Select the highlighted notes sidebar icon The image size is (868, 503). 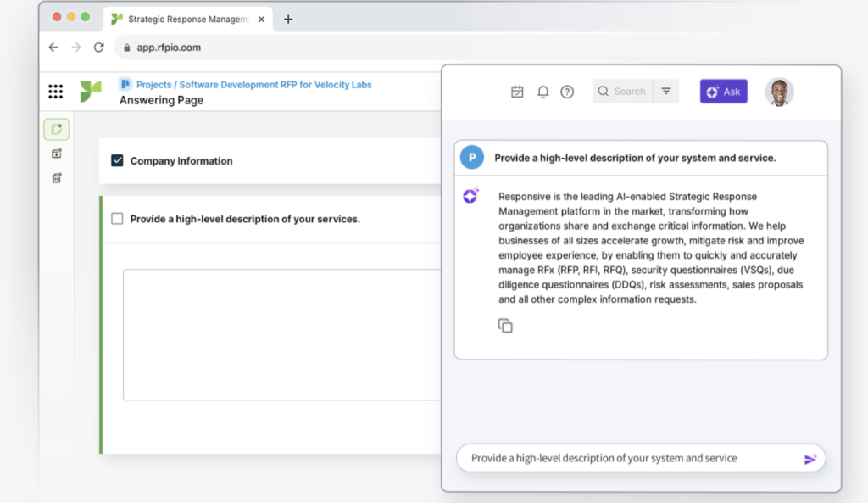57,130
